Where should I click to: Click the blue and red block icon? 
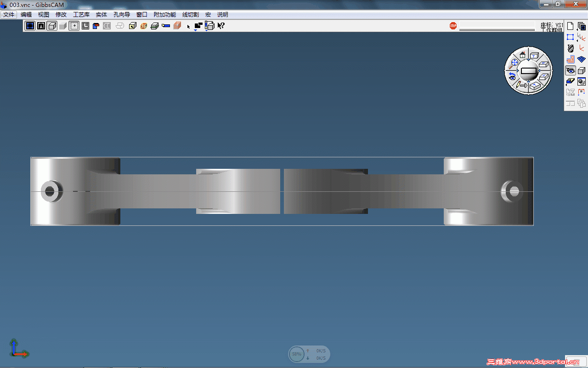pos(96,26)
